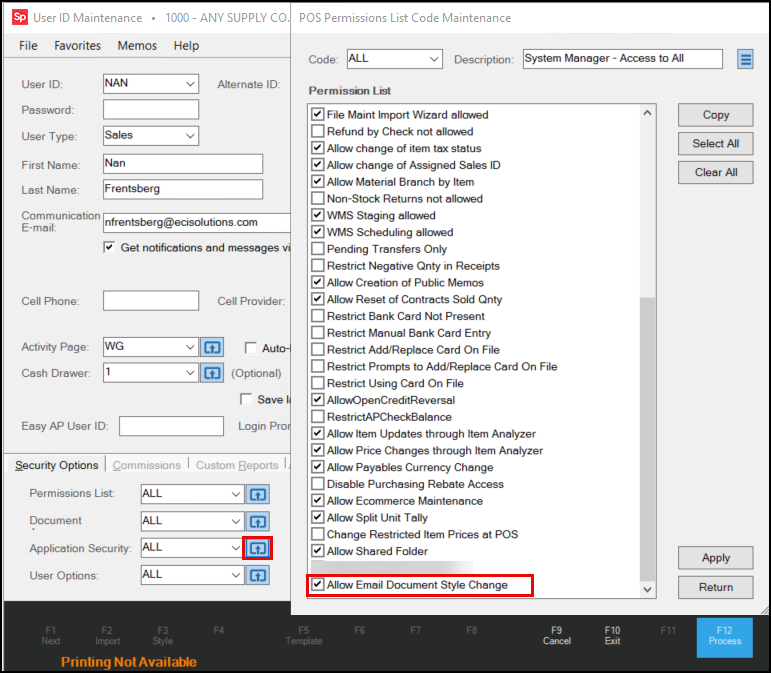Click the Application Security settings icon
Image resolution: width=771 pixels, height=673 pixels.
coord(258,548)
